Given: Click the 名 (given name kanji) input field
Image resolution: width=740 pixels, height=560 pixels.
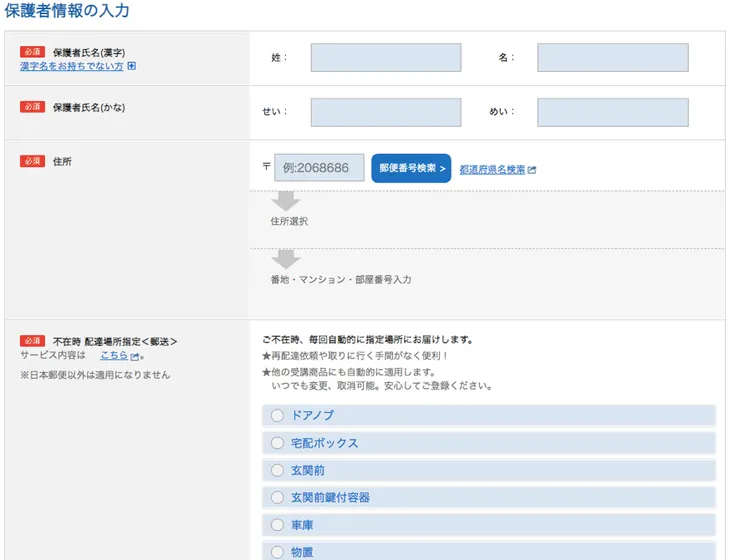Looking at the screenshot, I should pos(613,58).
